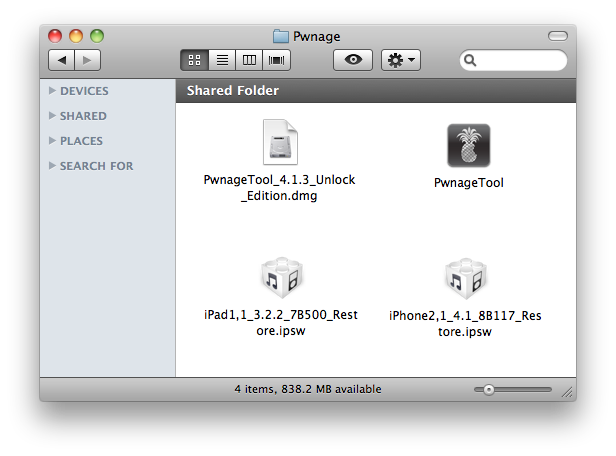Go forward with the right arrow button
Screen dimensions: 616x456
[x=88, y=60]
